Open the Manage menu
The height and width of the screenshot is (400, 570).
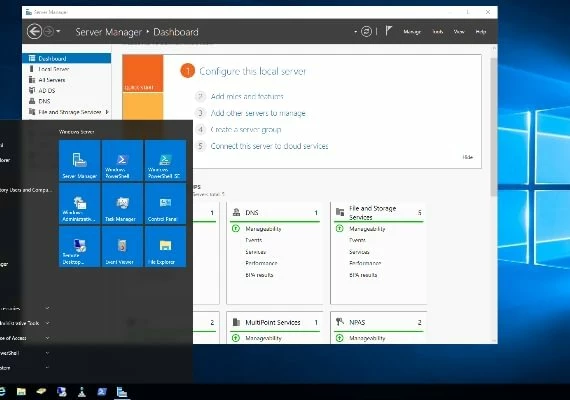(x=412, y=32)
